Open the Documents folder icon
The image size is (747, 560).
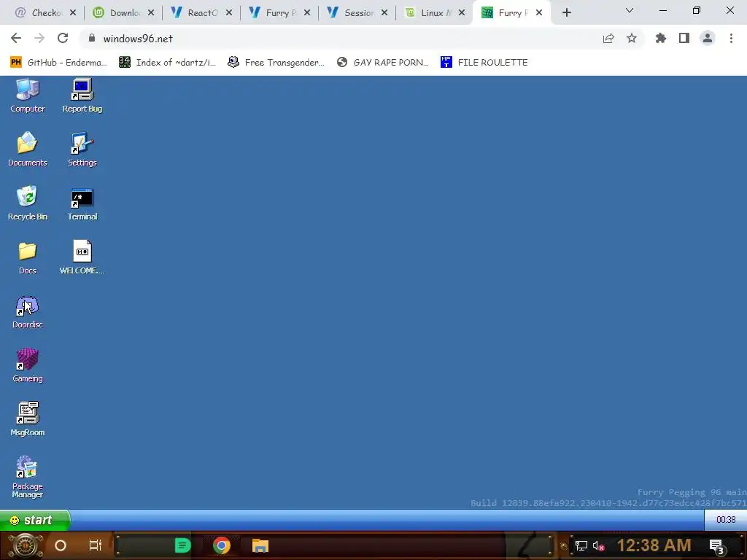coord(27,149)
